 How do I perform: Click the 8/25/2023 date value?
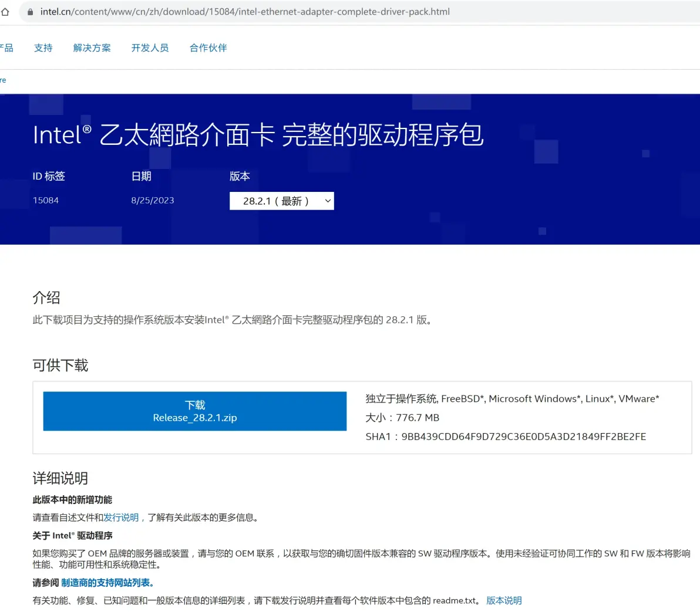(153, 201)
